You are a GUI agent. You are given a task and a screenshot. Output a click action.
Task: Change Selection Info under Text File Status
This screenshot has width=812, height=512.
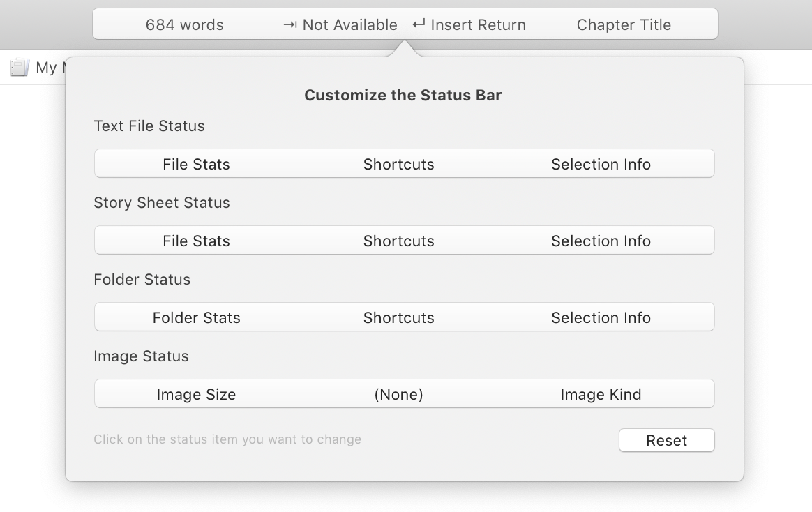[601, 164]
